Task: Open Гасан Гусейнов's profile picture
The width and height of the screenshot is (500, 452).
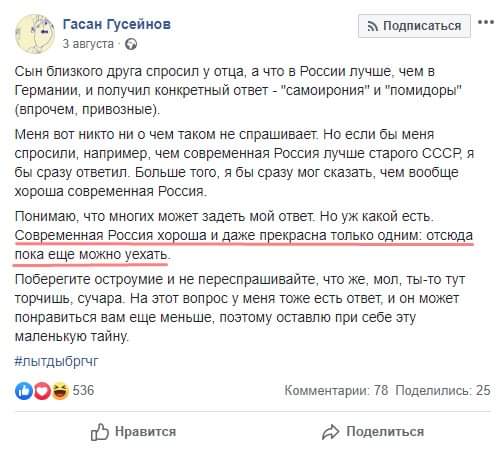Action: (35, 34)
